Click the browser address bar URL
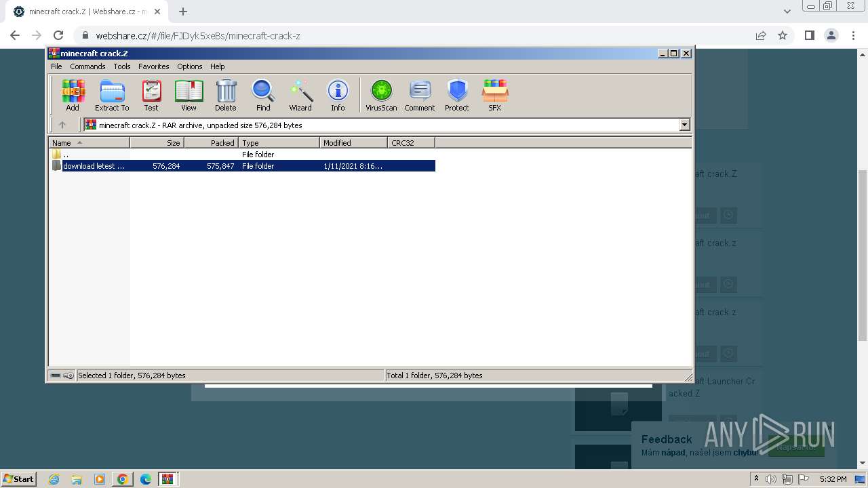This screenshot has width=868, height=488. click(x=198, y=36)
